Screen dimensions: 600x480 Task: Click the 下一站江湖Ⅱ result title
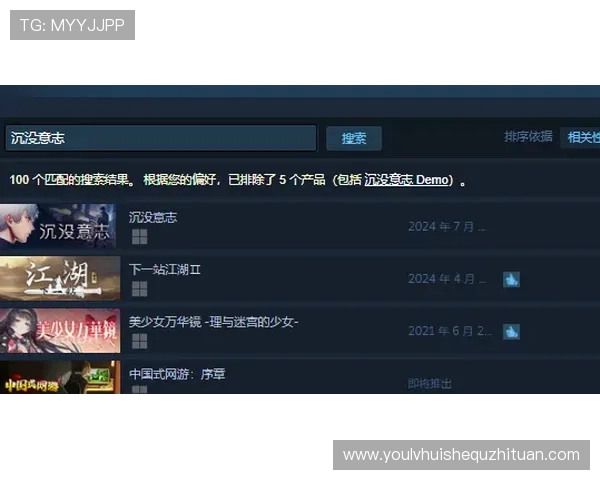coord(165,269)
